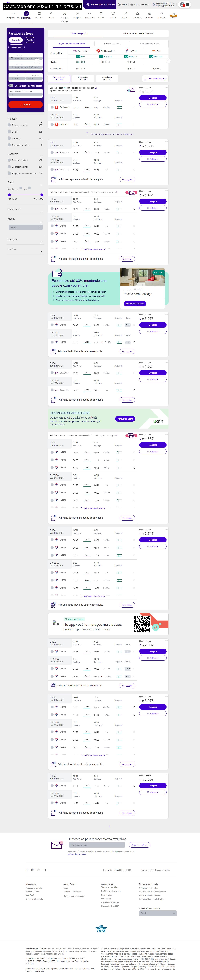The width and height of the screenshot is (200, 980).
Task: Select the 'Mais barato' sorting tab
Action: 83,78
